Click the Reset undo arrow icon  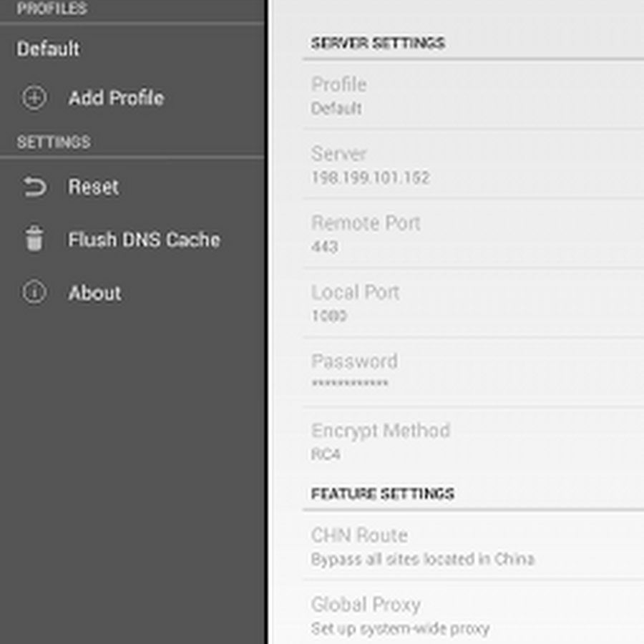34,187
